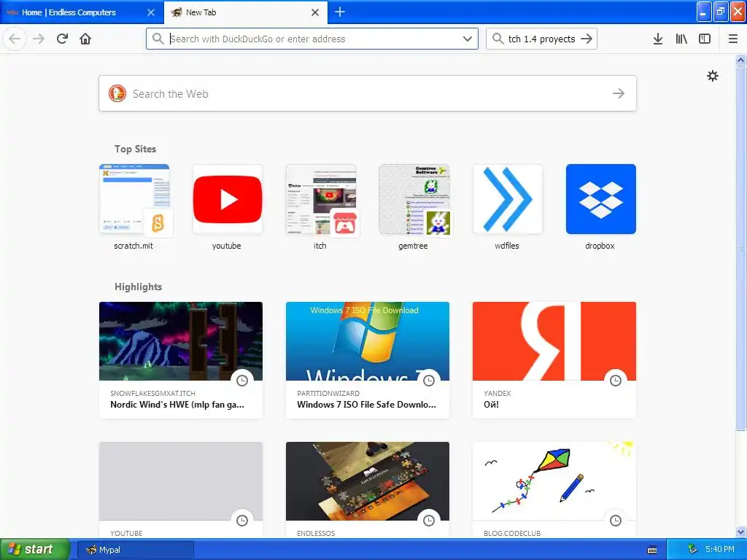Submit search with arrow next to 'tch 1.4 proyects'
The width and height of the screenshot is (747, 560).
[587, 39]
